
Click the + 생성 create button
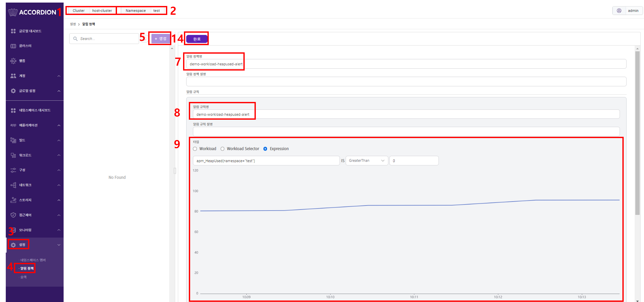[160, 38]
